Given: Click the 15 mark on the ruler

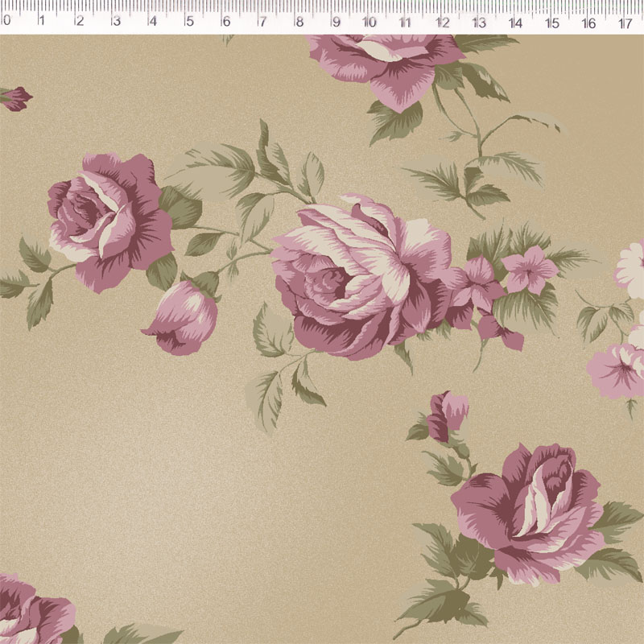Looking at the screenshot, I should click(552, 22).
